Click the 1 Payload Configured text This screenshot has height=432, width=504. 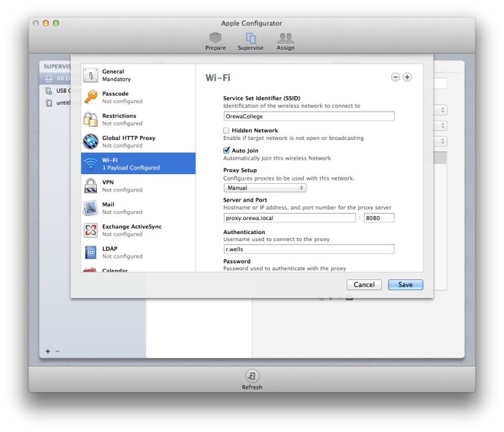pyautogui.click(x=131, y=168)
